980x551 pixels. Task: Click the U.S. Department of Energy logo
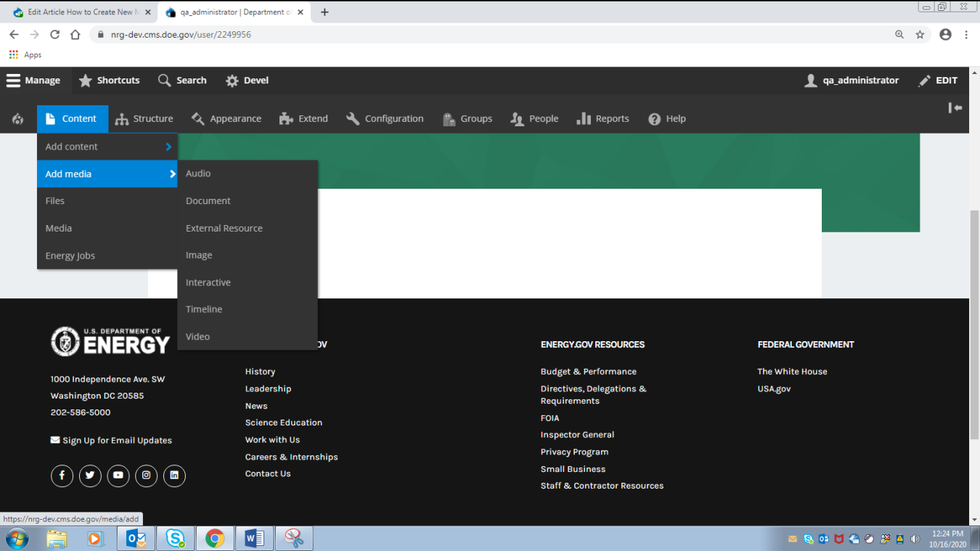tap(110, 341)
